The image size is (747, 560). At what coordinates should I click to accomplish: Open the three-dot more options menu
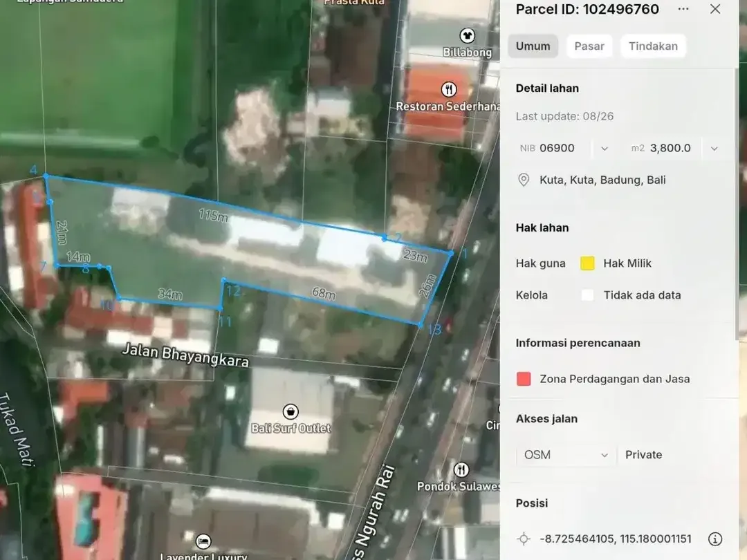[x=683, y=9]
